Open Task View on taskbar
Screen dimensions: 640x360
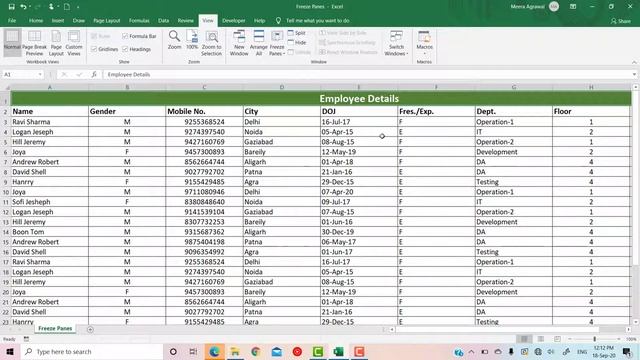193,351
